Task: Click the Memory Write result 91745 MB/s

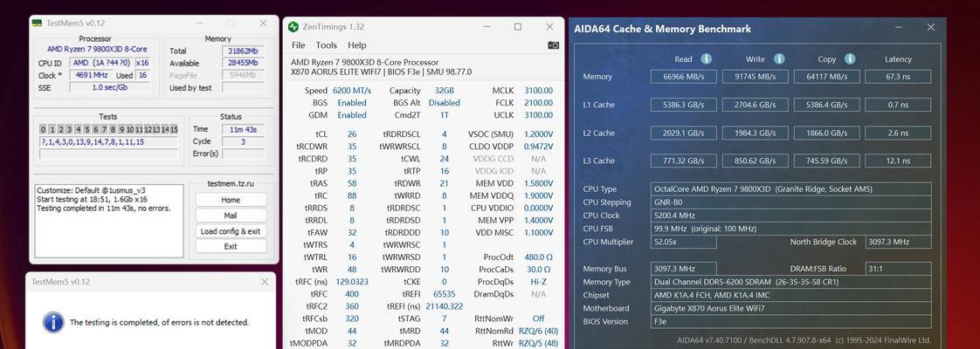Action: [755, 77]
